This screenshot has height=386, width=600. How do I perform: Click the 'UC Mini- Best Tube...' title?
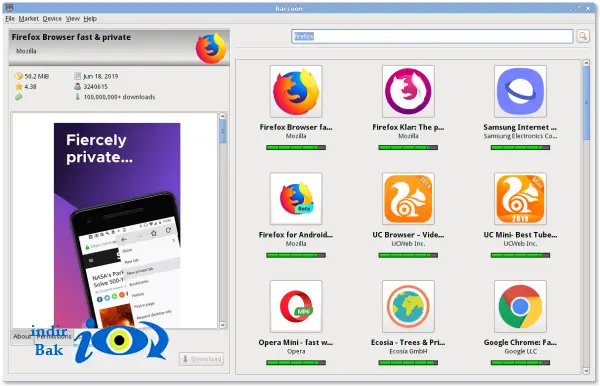click(x=520, y=235)
